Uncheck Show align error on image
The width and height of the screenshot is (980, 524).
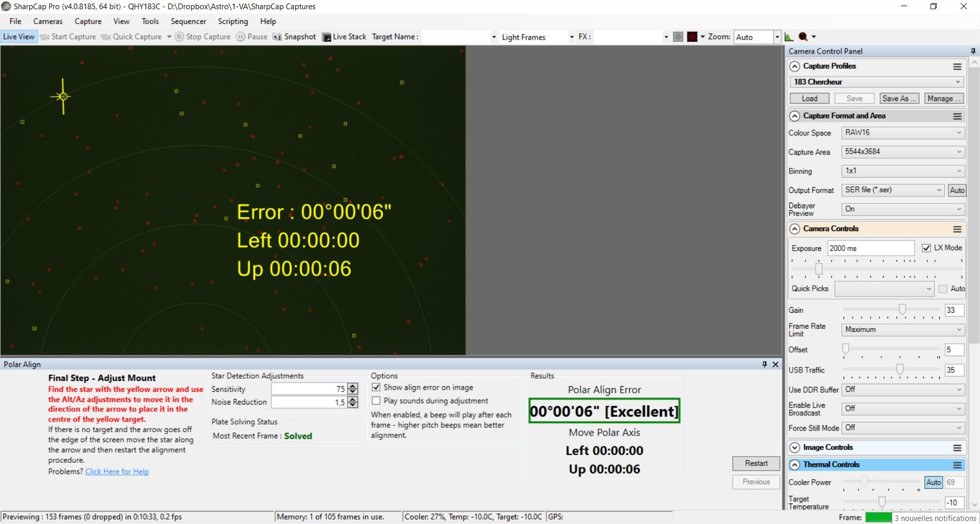(x=376, y=387)
